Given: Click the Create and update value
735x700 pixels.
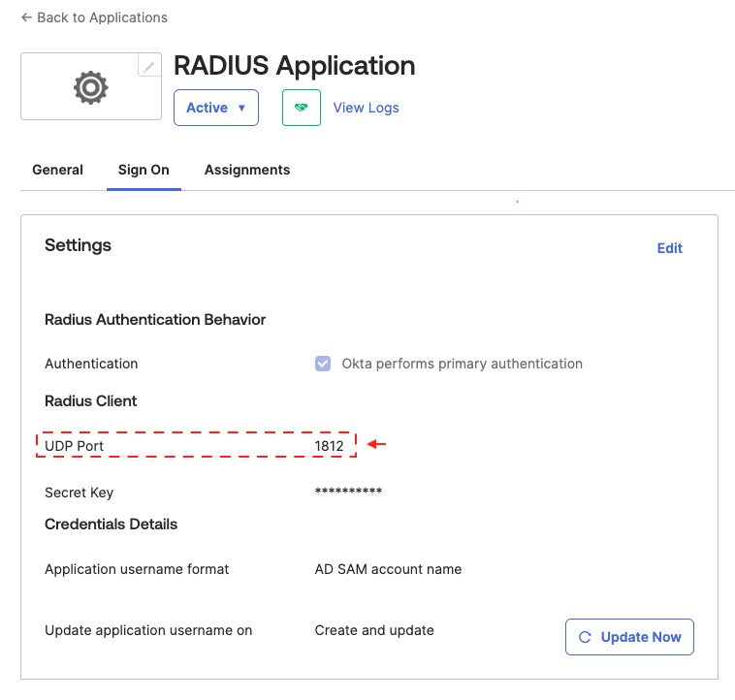Looking at the screenshot, I should pos(374,630).
